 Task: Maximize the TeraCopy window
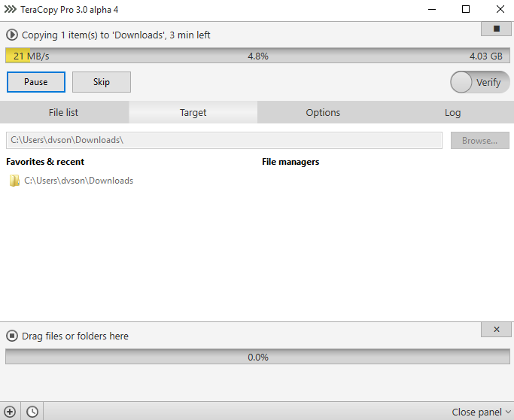point(466,9)
